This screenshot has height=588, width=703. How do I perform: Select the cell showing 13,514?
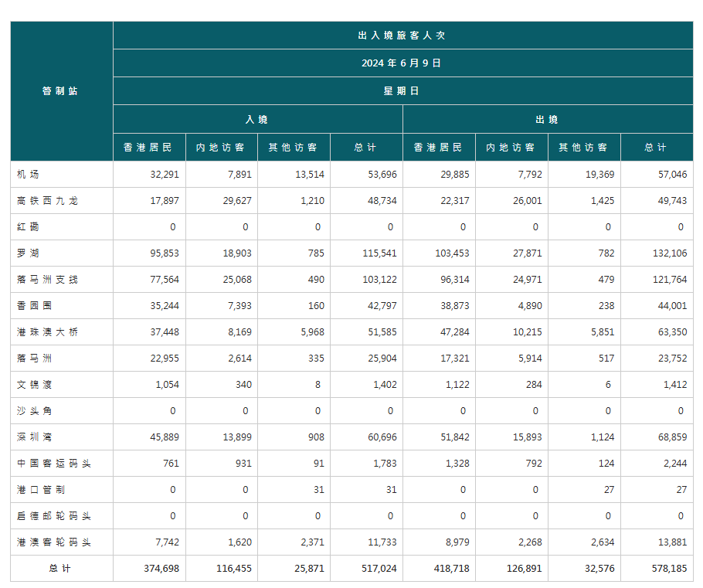[294, 174]
